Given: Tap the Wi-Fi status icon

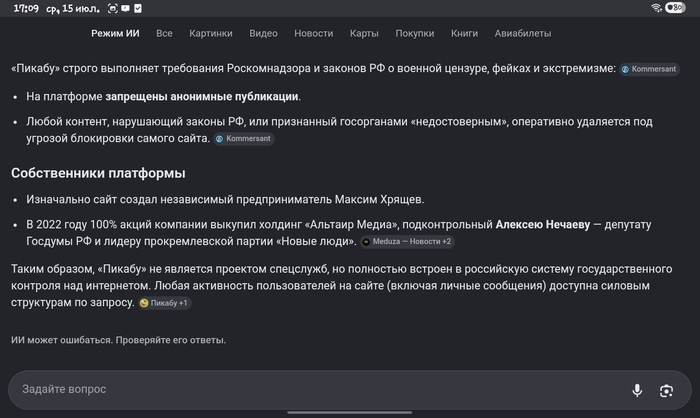Looking at the screenshot, I should coord(656,8).
